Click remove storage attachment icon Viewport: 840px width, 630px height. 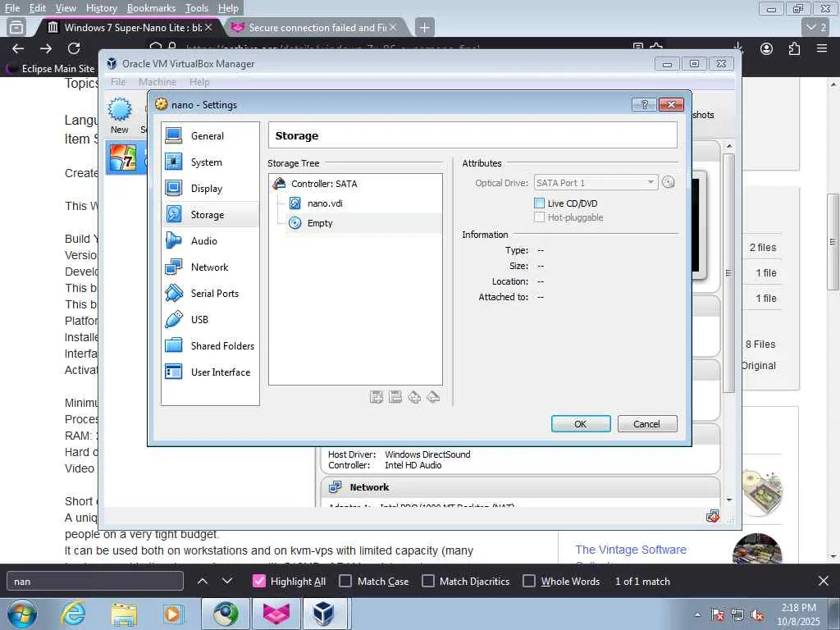pyautogui.click(x=433, y=397)
